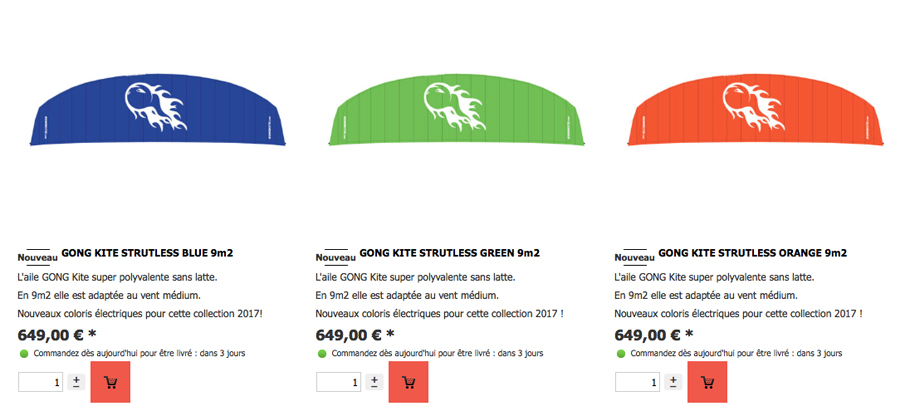Viewport: 910px width, 416px height.
Task: Open GONG KITE STRUTLESS GREEN 9m2 title
Action: tap(450, 253)
